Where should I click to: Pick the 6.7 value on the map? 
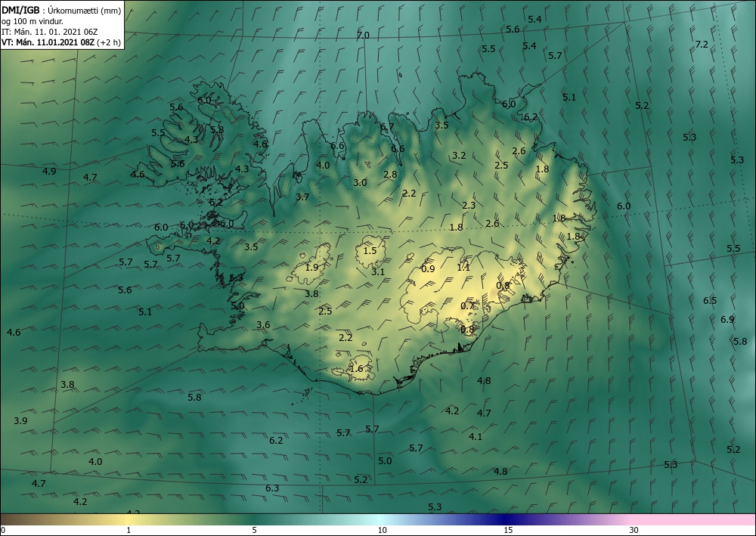click(x=387, y=127)
